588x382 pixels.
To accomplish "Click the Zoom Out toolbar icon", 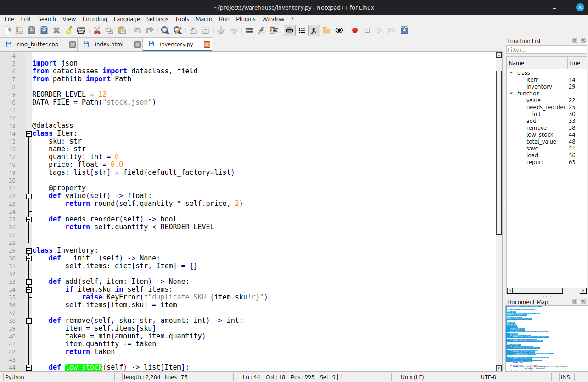I will (206, 30).
